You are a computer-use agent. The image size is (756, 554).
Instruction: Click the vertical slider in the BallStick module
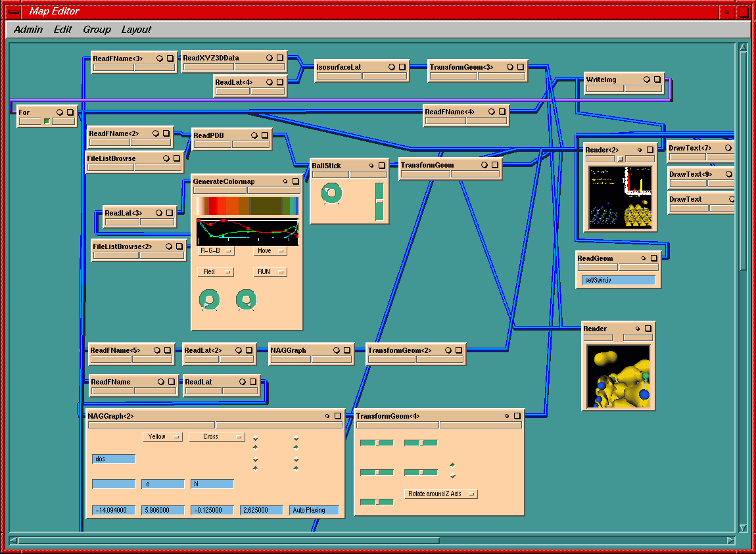379,202
